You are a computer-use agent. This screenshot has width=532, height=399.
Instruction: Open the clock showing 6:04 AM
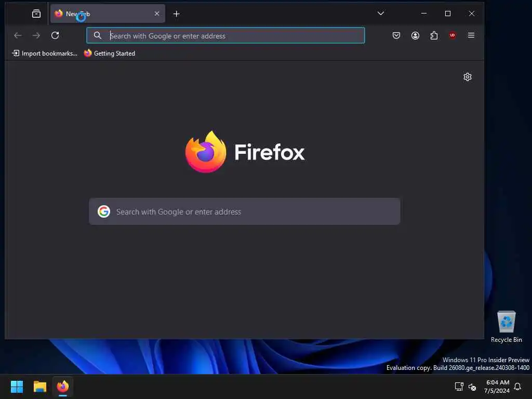click(497, 387)
